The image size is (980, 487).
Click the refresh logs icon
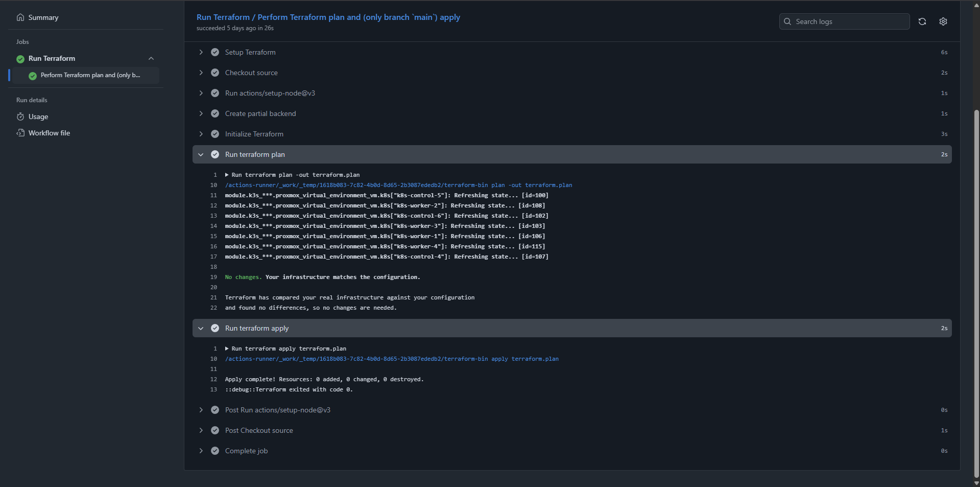pyautogui.click(x=922, y=21)
